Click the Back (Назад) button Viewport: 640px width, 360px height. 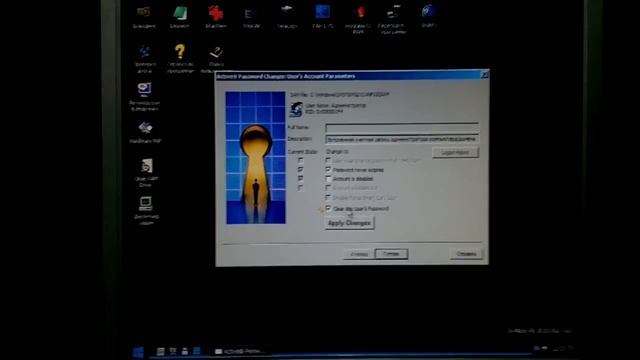click(359, 254)
